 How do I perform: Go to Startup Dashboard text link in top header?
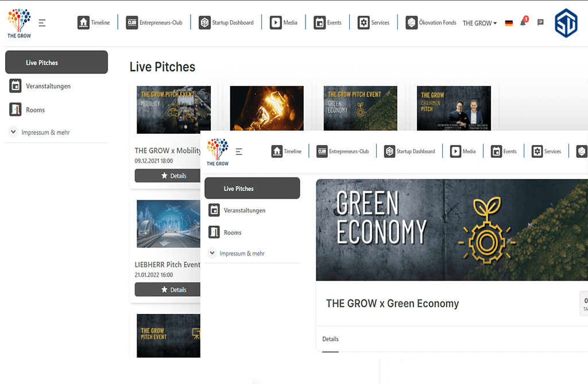tap(233, 22)
